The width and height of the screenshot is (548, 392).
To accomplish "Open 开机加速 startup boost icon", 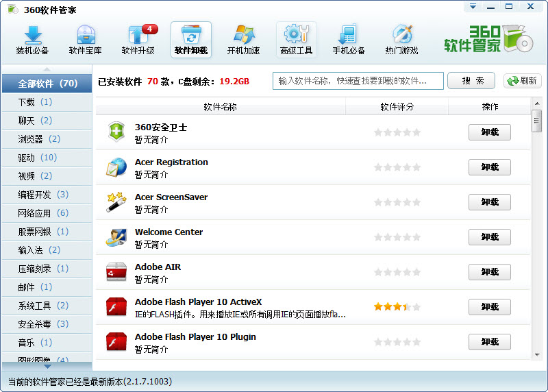I will point(244,40).
